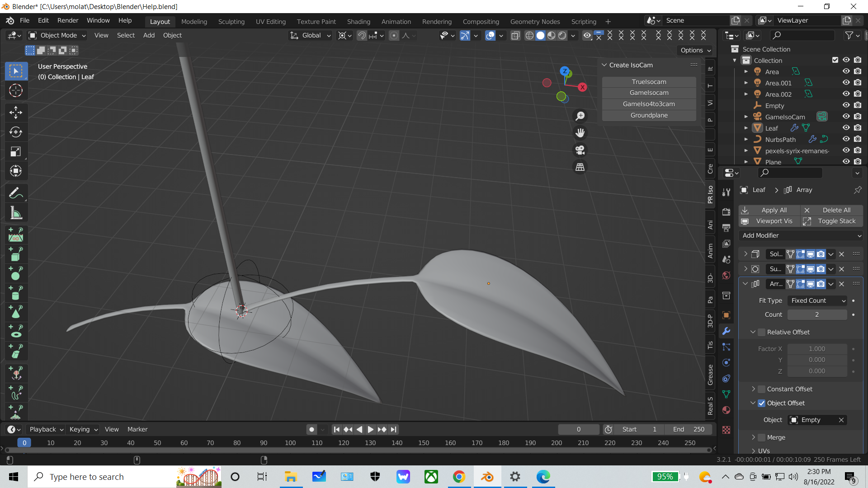868x488 pixels.
Task: Click the auto keying record button
Action: coord(311,429)
